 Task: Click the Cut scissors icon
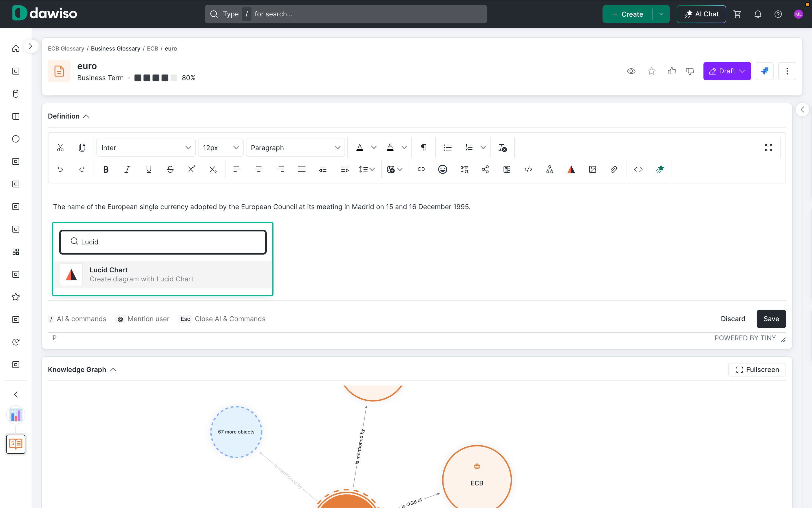60,148
